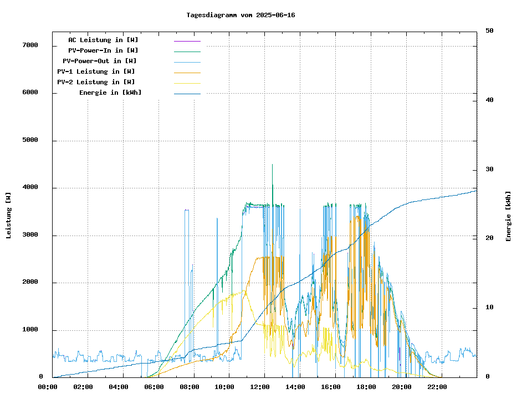Screen dimensions: 532x399
Task: Click the PV-Power-Out legend label
Action: (100, 61)
